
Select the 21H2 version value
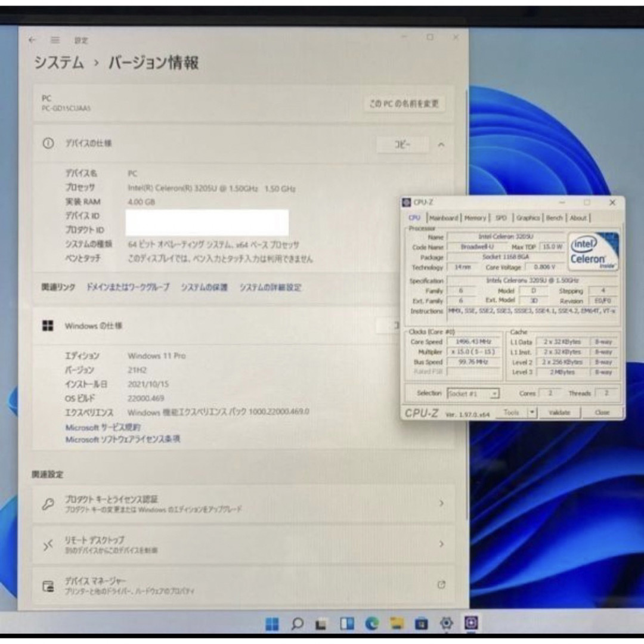pyautogui.click(x=137, y=370)
